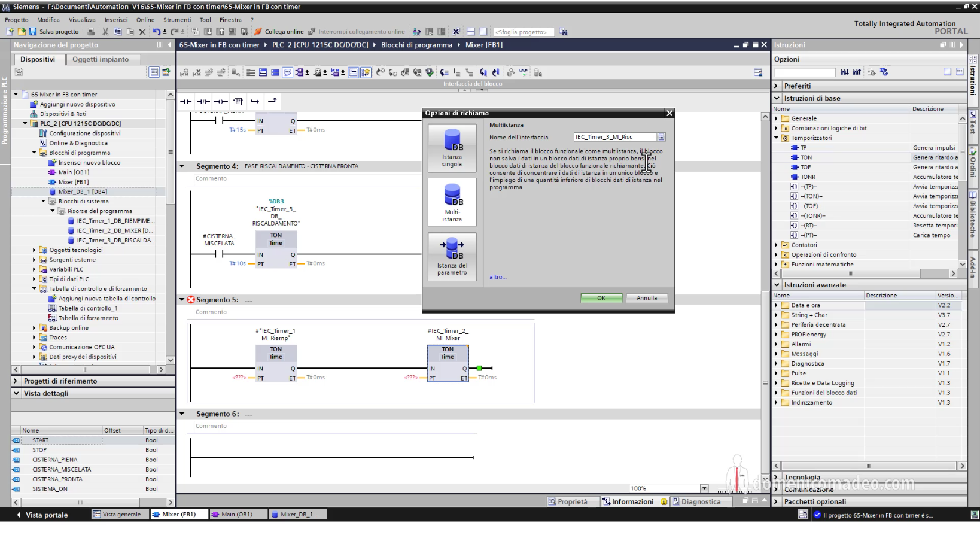Open Main [OB1] in the project tree
Viewport: 980px width, 535px height.
tap(73, 172)
